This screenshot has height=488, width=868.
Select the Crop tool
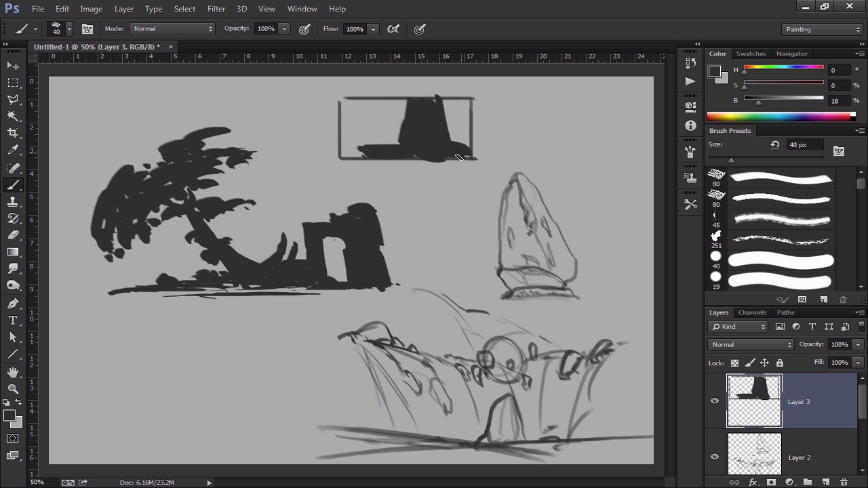tap(13, 133)
